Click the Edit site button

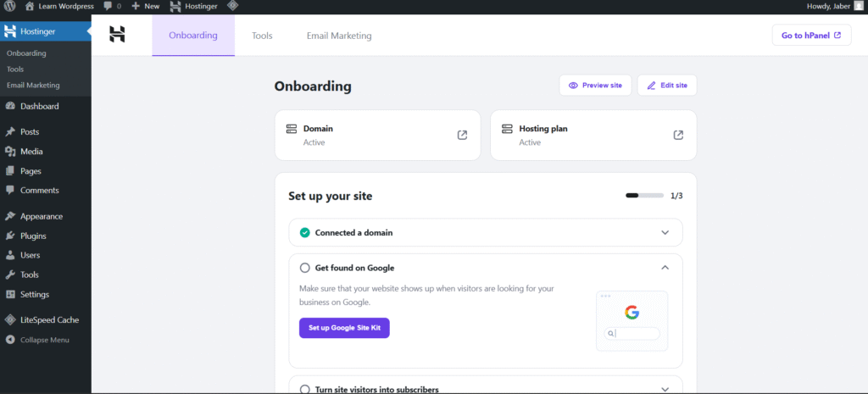coord(667,86)
